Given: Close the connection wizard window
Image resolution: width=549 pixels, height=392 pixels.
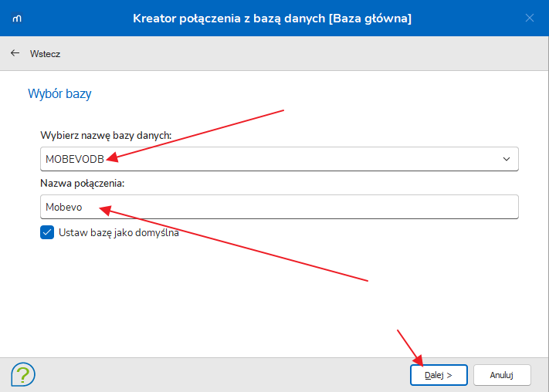Looking at the screenshot, I should click(530, 18).
